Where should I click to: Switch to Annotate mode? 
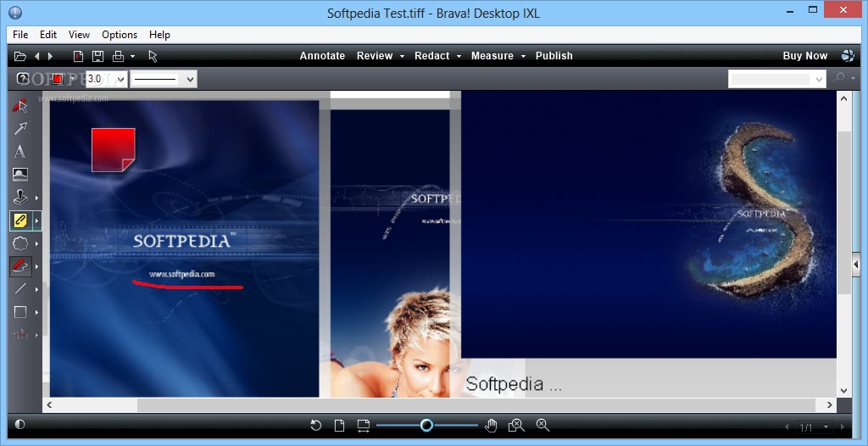[x=322, y=56]
